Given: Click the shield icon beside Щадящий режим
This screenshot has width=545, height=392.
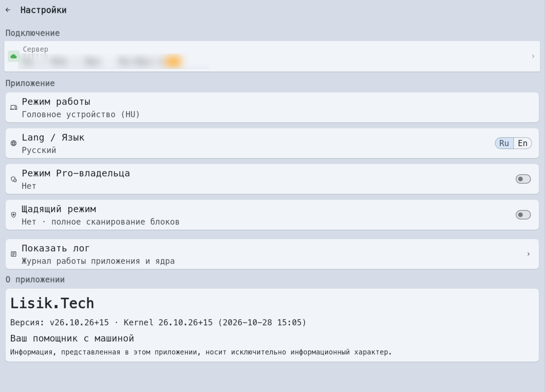Looking at the screenshot, I should tap(14, 215).
